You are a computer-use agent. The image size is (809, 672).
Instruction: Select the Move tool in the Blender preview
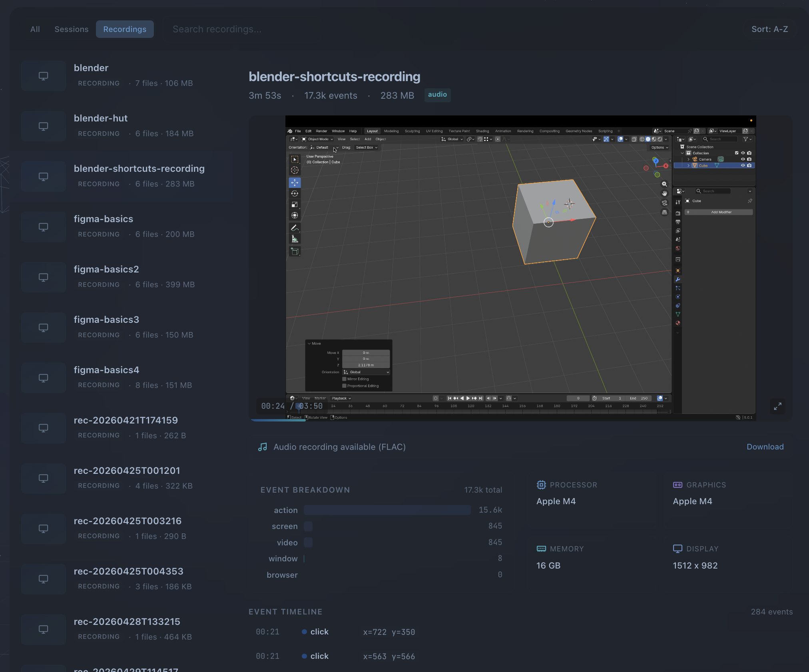tap(295, 183)
